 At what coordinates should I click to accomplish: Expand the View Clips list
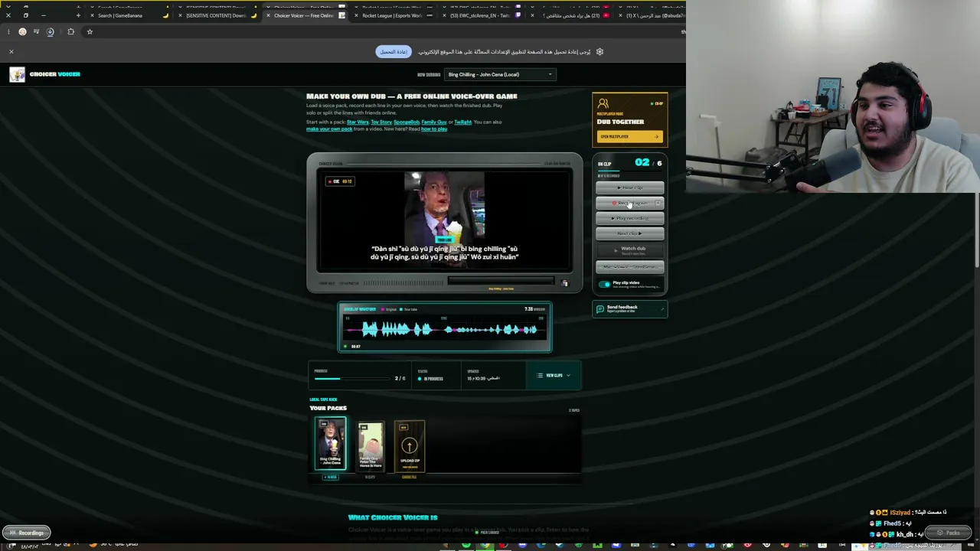pos(554,376)
